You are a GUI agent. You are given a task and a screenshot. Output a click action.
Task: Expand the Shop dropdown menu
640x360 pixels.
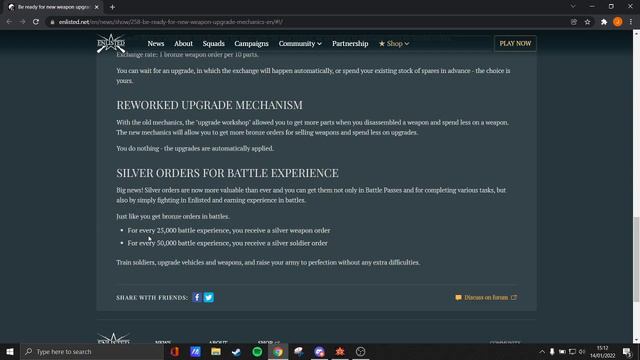point(394,44)
